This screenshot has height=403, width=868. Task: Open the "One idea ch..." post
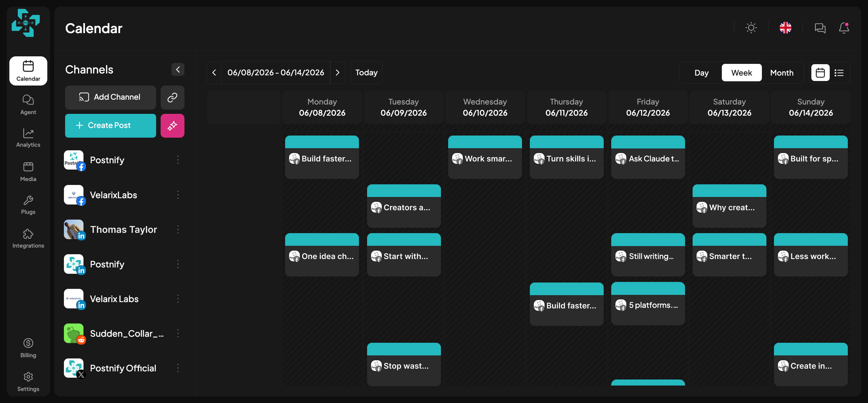tap(322, 255)
